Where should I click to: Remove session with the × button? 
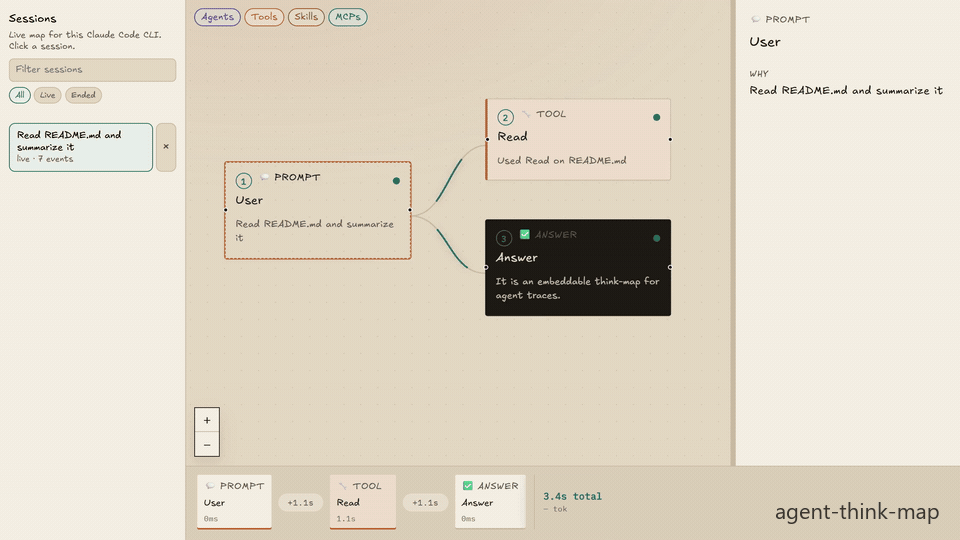point(166,147)
